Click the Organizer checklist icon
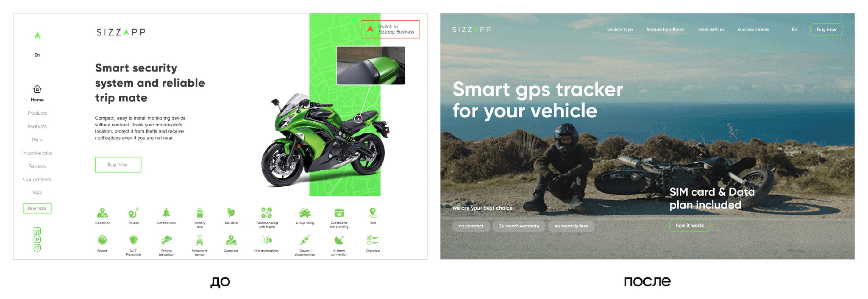The height and width of the screenshot is (299, 868). pyautogui.click(x=373, y=241)
